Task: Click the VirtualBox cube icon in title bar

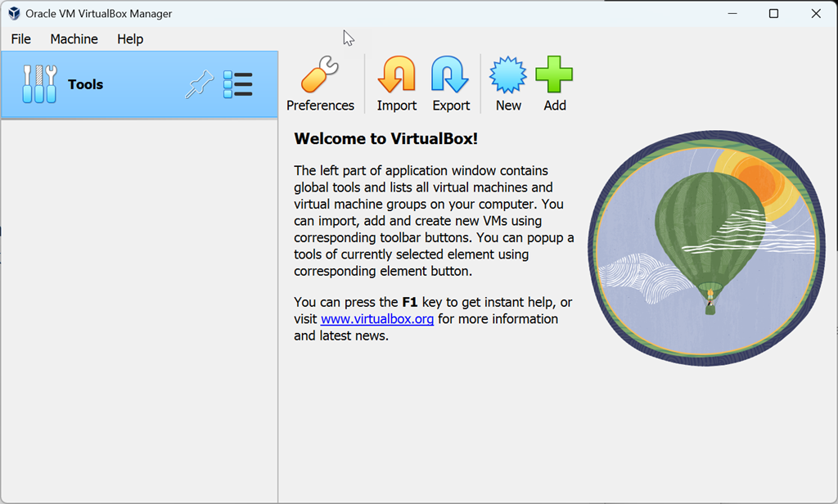Action: pyautogui.click(x=14, y=14)
